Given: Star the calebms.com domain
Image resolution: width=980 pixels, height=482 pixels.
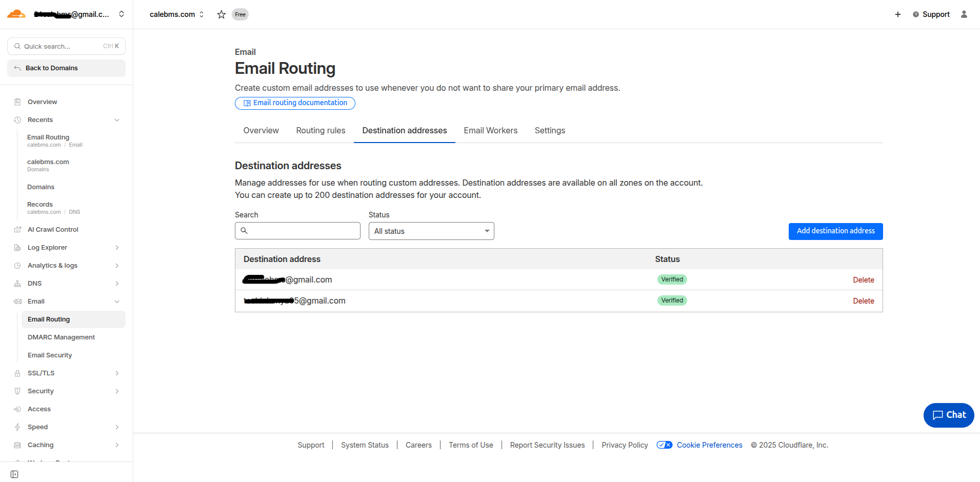Looking at the screenshot, I should pos(222,14).
